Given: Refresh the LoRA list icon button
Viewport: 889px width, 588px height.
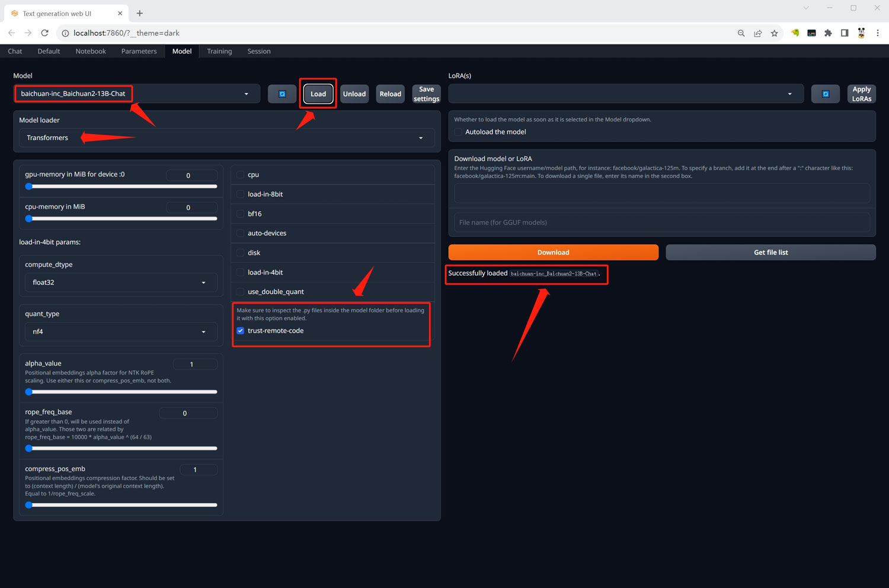Looking at the screenshot, I should (x=826, y=94).
